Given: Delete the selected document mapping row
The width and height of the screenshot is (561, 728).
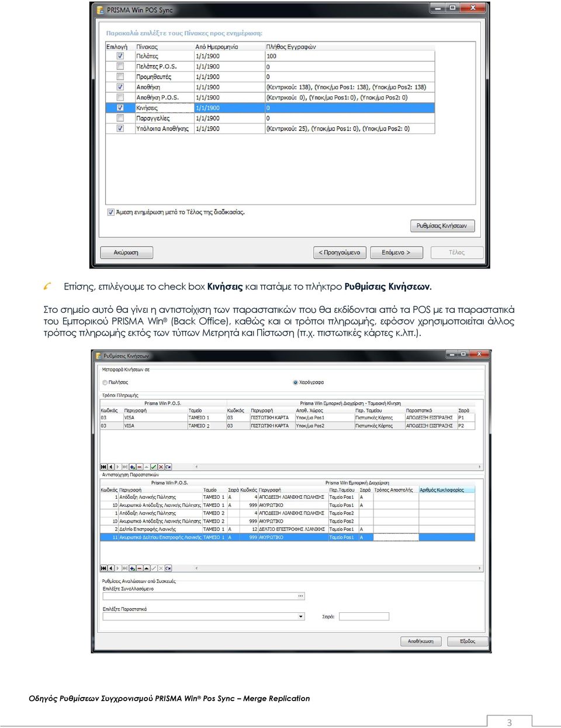Looking at the screenshot, I should tap(140, 568).
